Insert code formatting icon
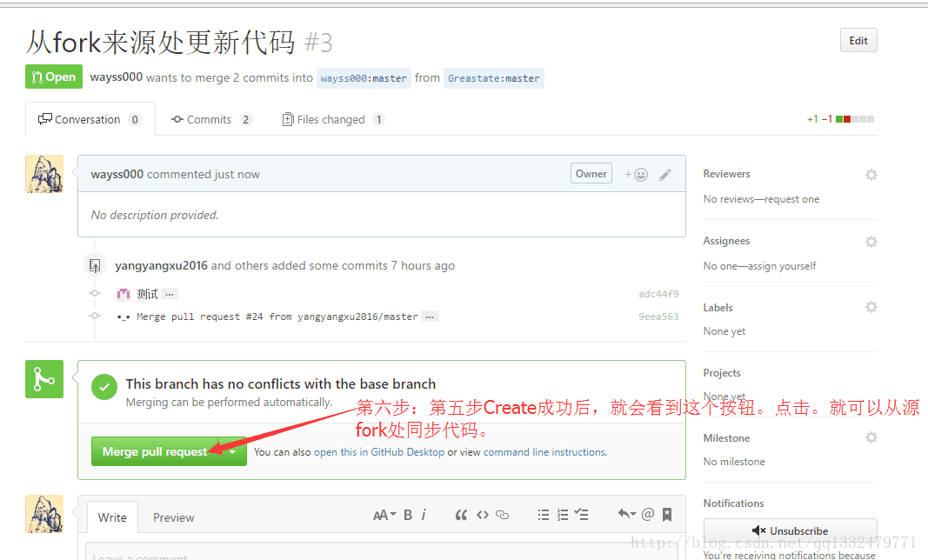 [483, 515]
